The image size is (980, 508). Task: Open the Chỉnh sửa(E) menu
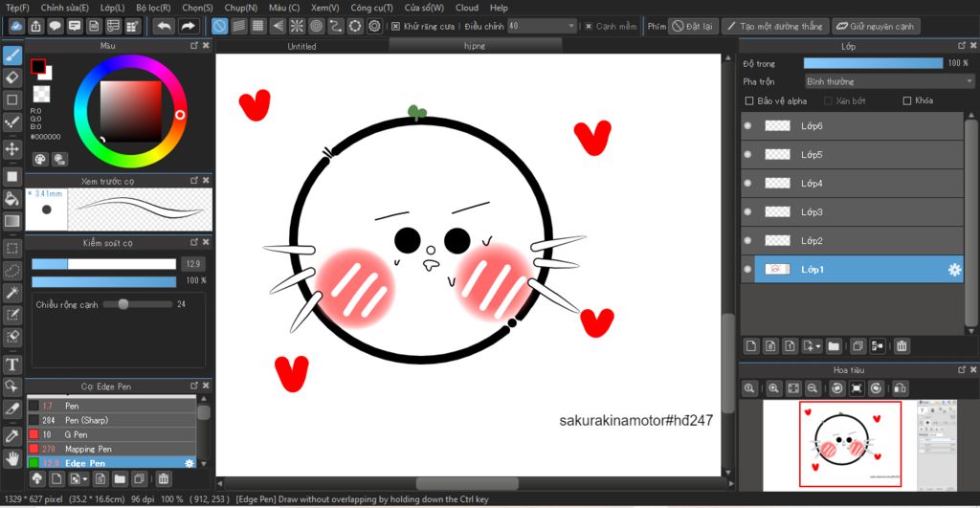64,8
